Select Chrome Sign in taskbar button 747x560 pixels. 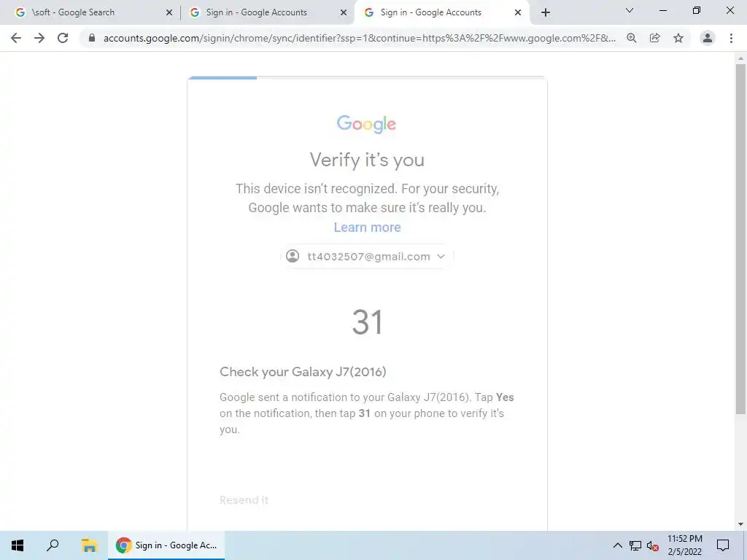pyautogui.click(x=166, y=545)
